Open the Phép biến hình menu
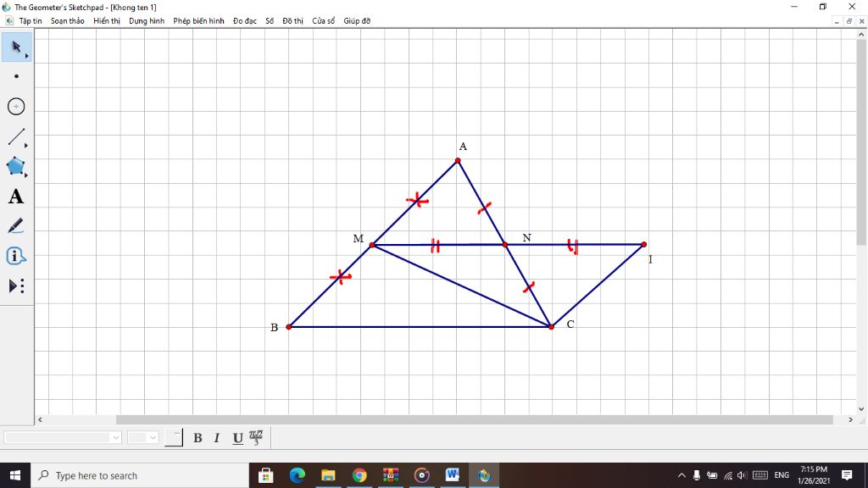This screenshot has width=868, height=488. (x=198, y=21)
